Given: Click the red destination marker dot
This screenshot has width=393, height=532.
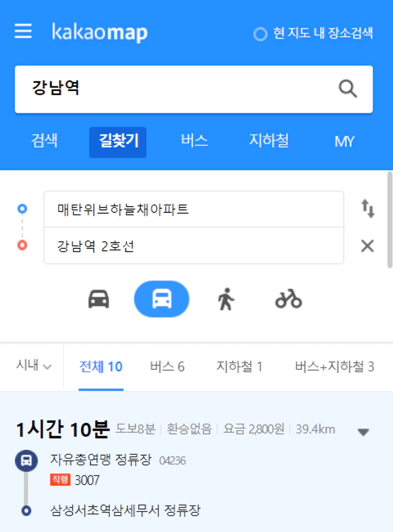Looking at the screenshot, I should 22,245.
